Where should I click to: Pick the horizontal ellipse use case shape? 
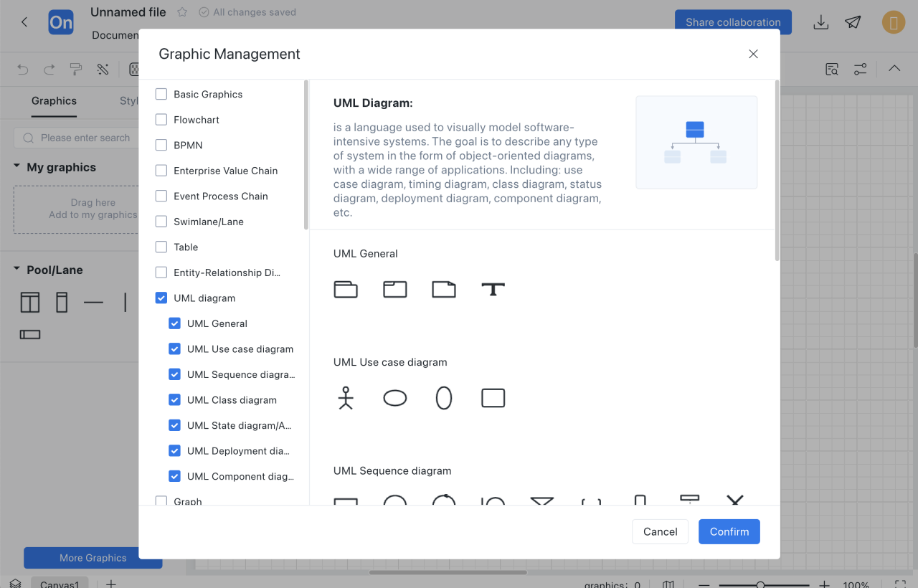point(394,398)
